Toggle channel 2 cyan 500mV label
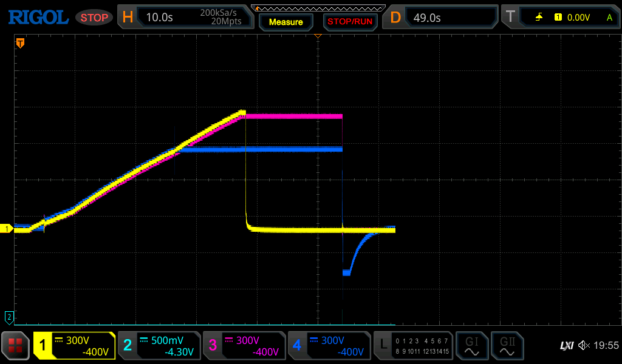The height and width of the screenshot is (364, 622). pyautogui.click(x=159, y=346)
